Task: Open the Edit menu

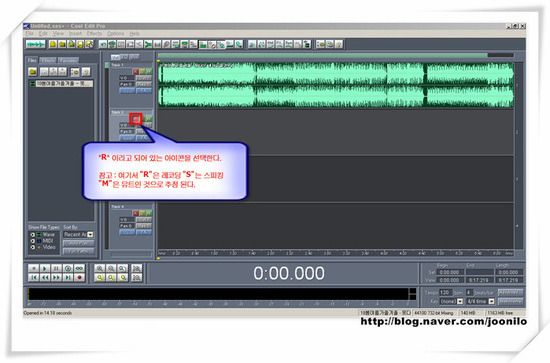Action: point(43,34)
